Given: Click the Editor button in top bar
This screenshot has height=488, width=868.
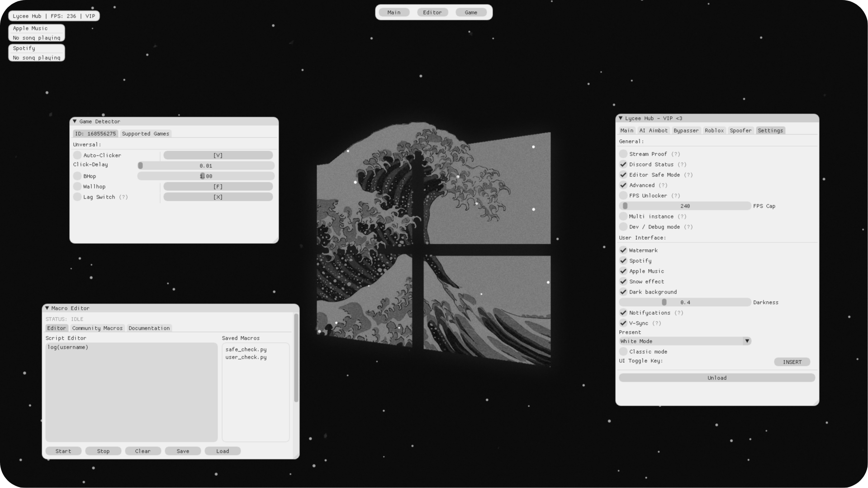Looking at the screenshot, I should pyautogui.click(x=432, y=12).
